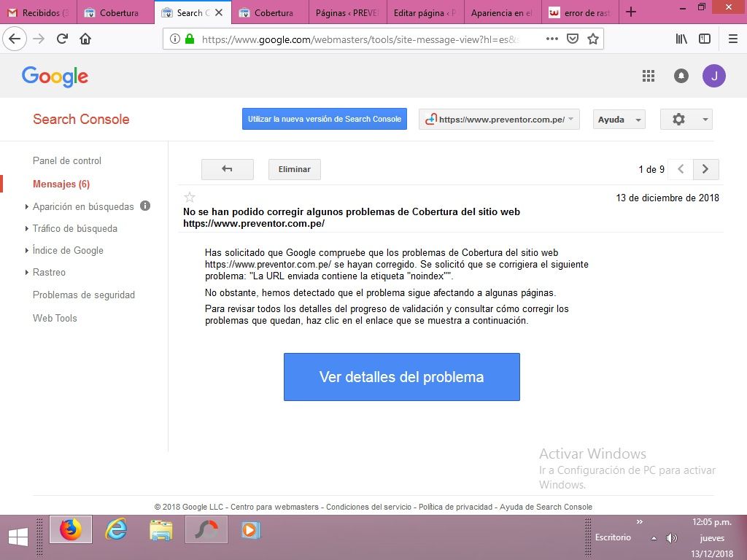The width and height of the screenshot is (747, 560).
Task: Show hidden tray icons arrow
Action: 654,539
